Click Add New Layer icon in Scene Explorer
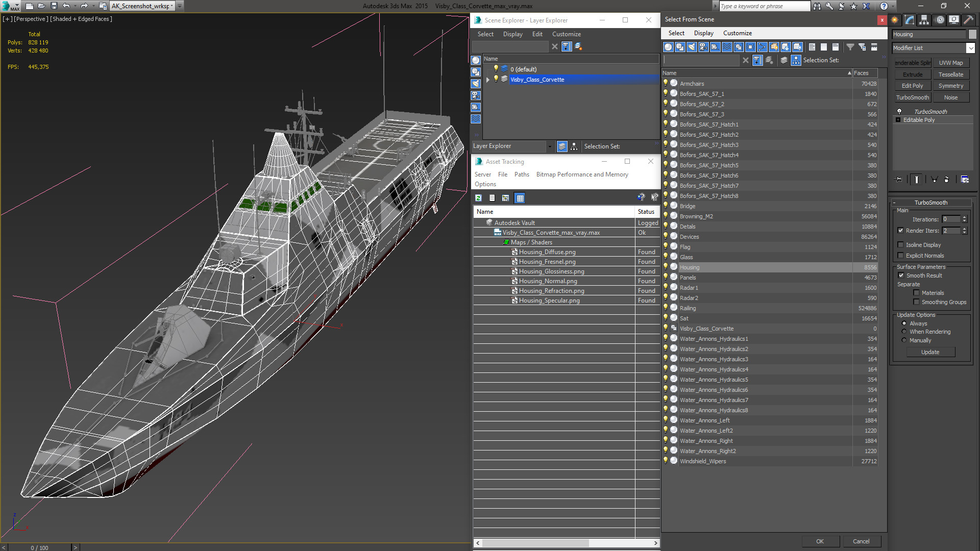 click(578, 46)
